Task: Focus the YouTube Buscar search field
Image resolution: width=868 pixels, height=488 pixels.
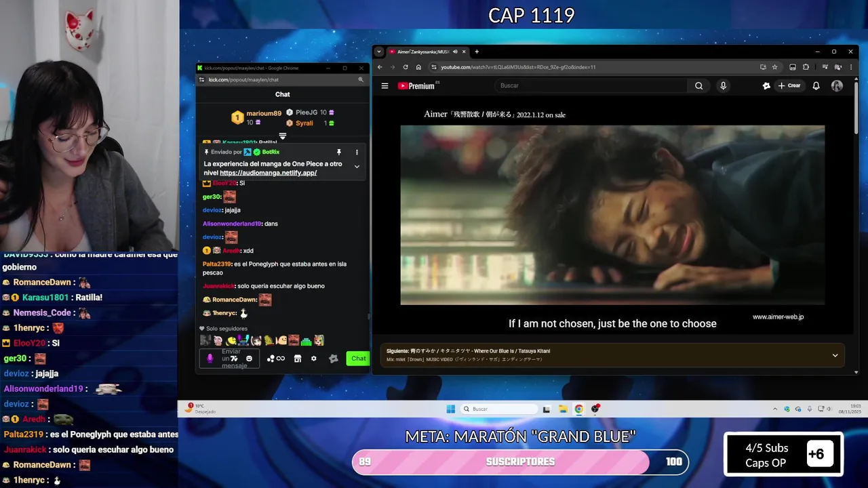Action: pos(592,86)
